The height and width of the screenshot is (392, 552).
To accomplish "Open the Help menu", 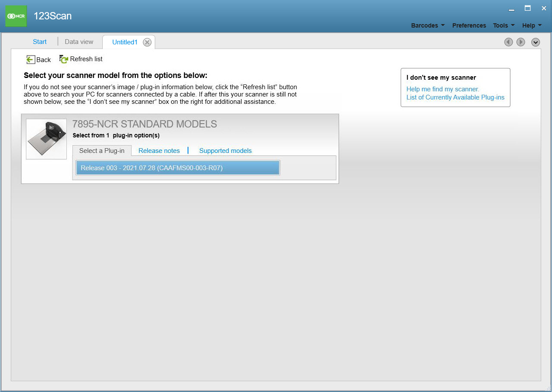I will [x=532, y=25].
